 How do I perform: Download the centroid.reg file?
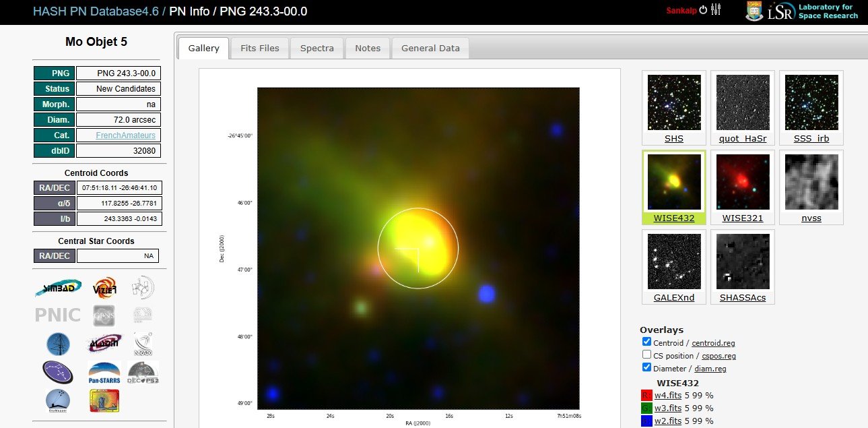[713, 343]
